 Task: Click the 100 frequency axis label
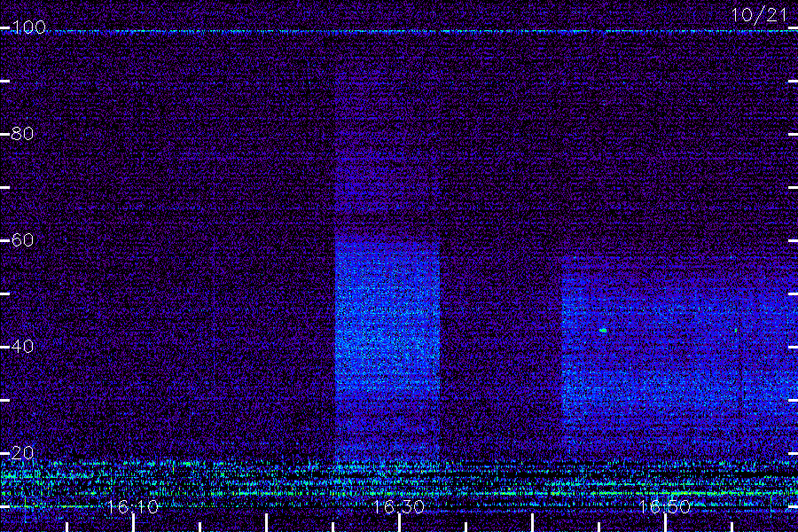coord(28,27)
